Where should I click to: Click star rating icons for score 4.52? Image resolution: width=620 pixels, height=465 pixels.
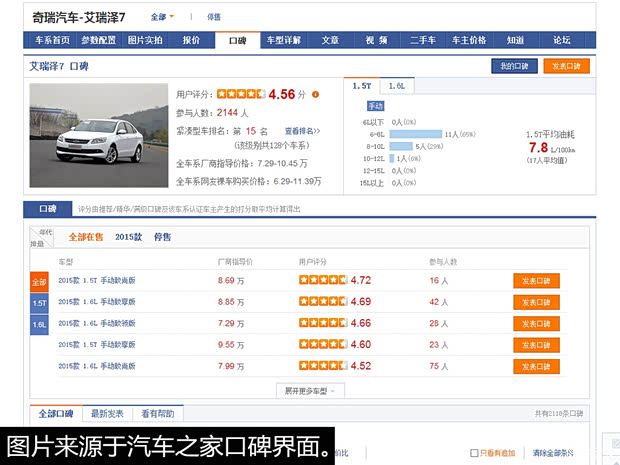pos(323,366)
